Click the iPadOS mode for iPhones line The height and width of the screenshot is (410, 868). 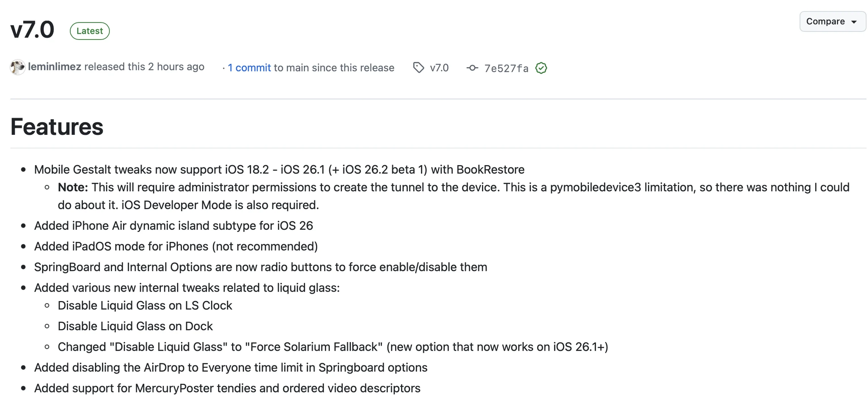[x=176, y=246]
